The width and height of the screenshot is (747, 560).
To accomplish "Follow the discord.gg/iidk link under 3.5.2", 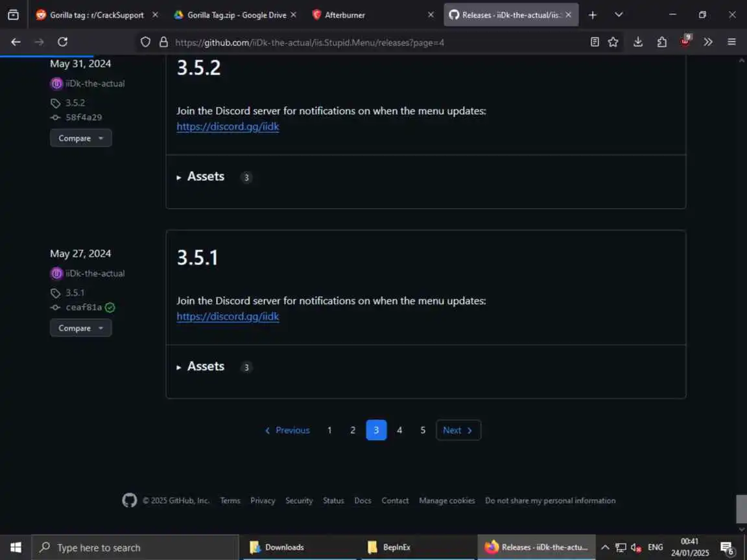I will tap(228, 126).
